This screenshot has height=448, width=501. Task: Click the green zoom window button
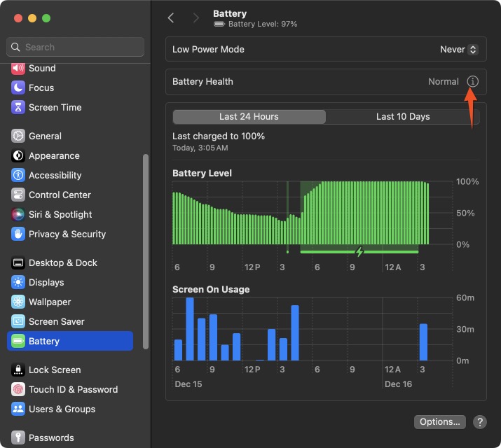click(x=46, y=18)
